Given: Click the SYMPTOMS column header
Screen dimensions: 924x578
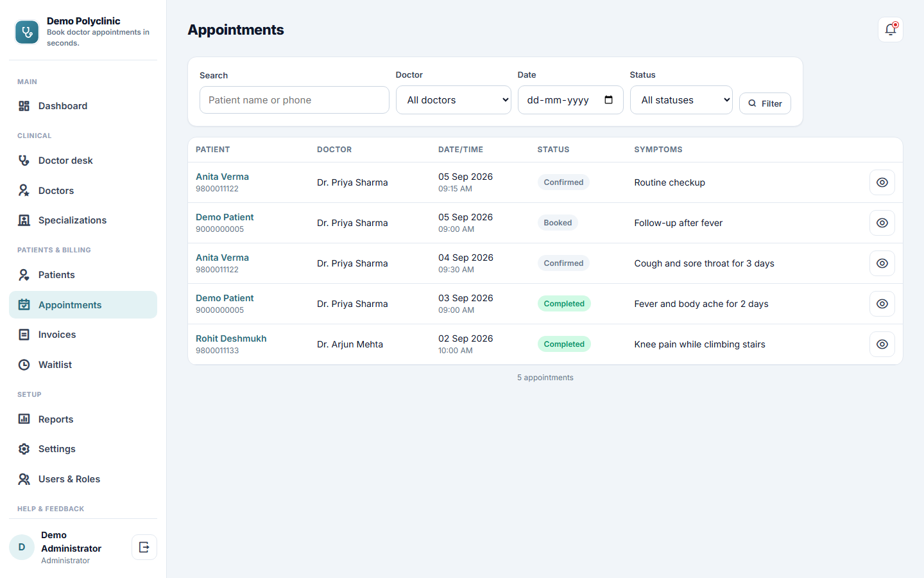Looking at the screenshot, I should coord(658,150).
